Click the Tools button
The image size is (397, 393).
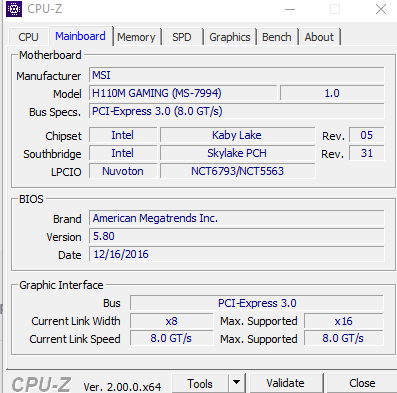[x=200, y=383]
